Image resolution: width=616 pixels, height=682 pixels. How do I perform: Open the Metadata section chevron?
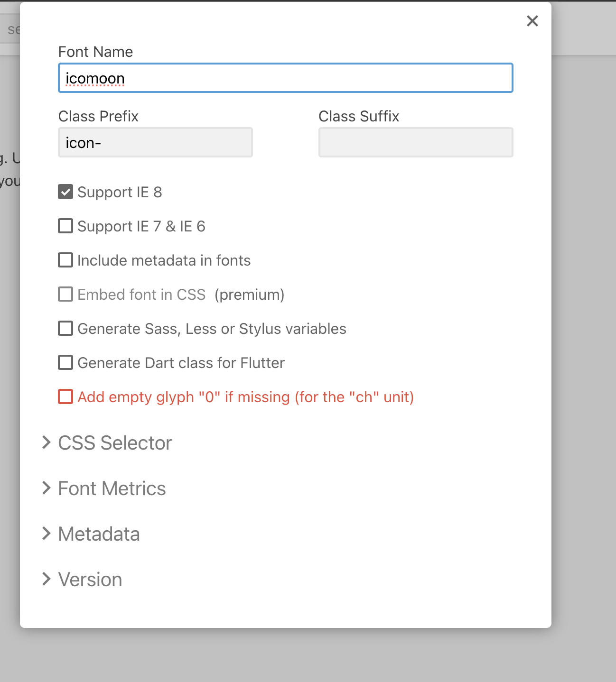coord(46,534)
